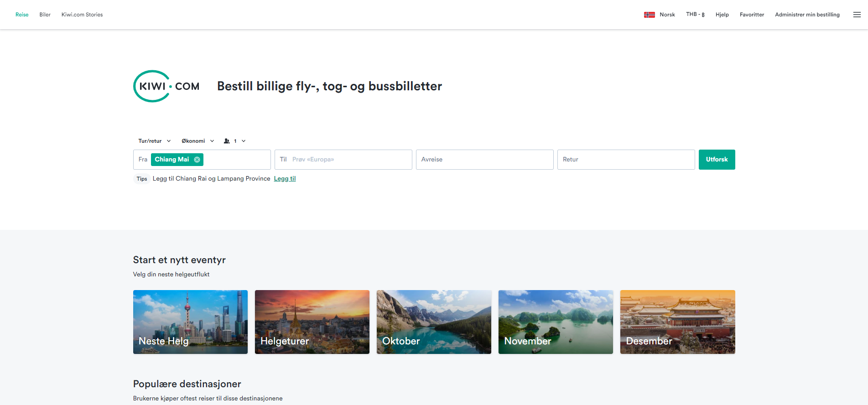Open Administrer min bestilling
The height and width of the screenshot is (405, 868).
(x=807, y=15)
